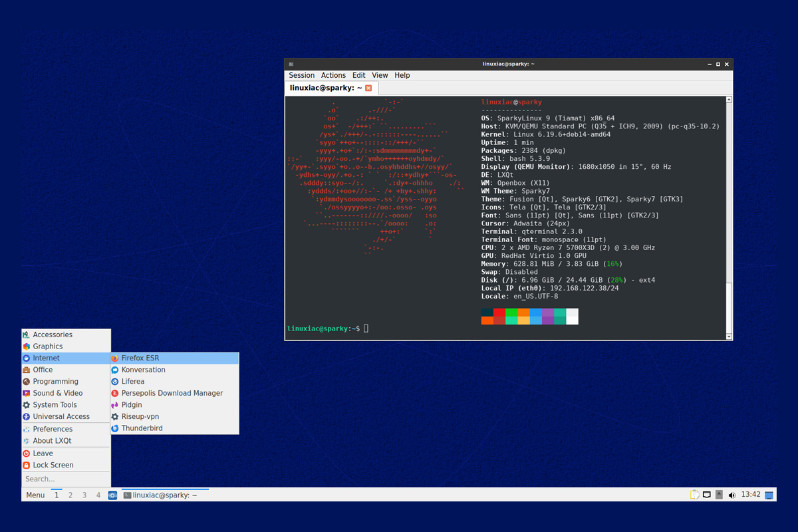Switch to workspace 1
Screen dimensions: 798x532
(x=57, y=495)
